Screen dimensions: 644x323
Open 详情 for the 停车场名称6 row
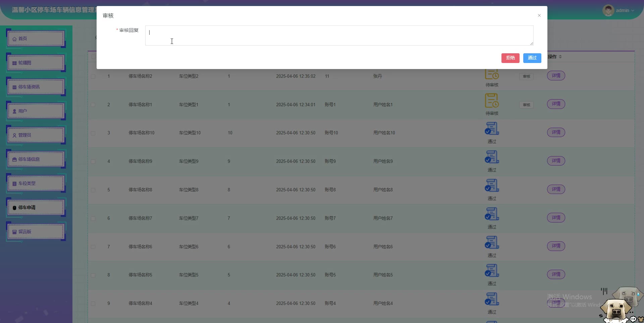pos(556,246)
